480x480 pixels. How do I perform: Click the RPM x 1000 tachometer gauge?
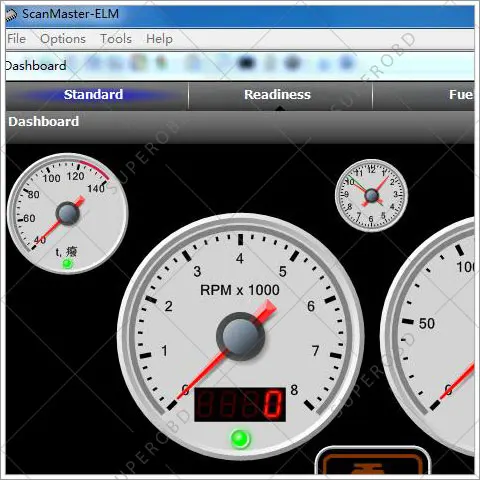point(240,336)
